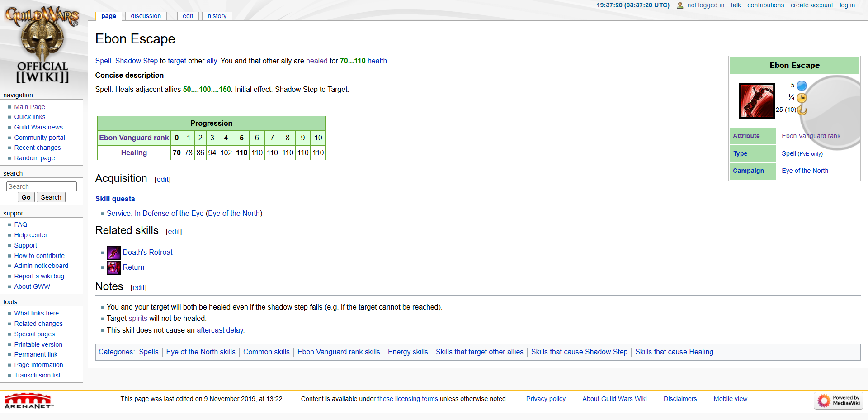Image resolution: width=868 pixels, height=420 pixels.
Task: Select the page tab
Action: (x=108, y=16)
